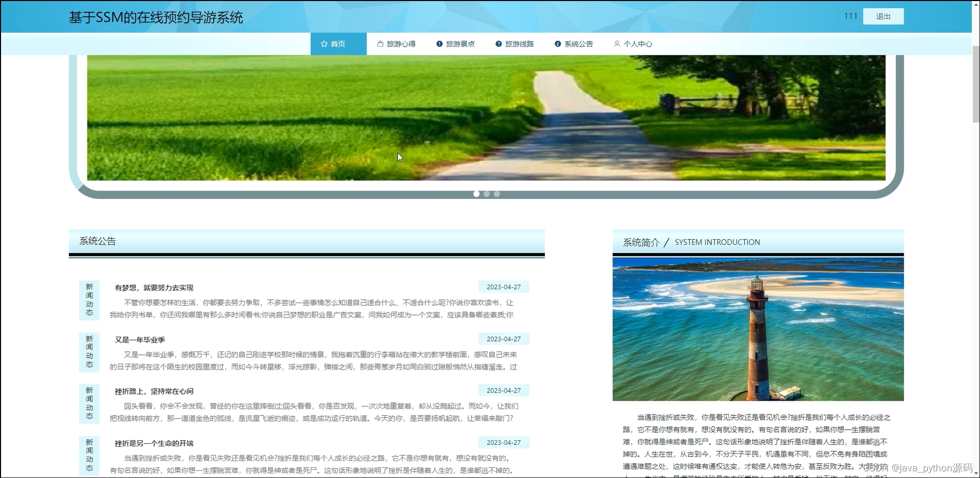Click the info icon beside 系统公告
Screen dimensions: 980x478
point(558,44)
